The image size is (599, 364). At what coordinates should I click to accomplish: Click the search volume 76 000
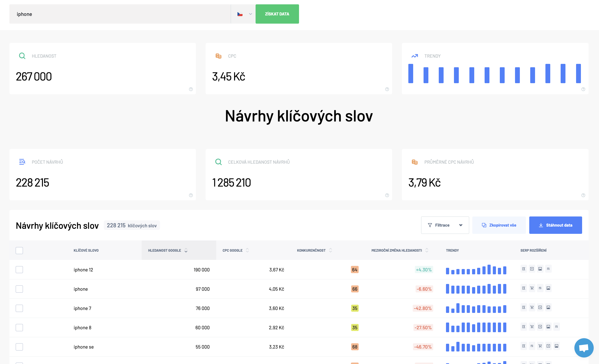click(x=202, y=308)
